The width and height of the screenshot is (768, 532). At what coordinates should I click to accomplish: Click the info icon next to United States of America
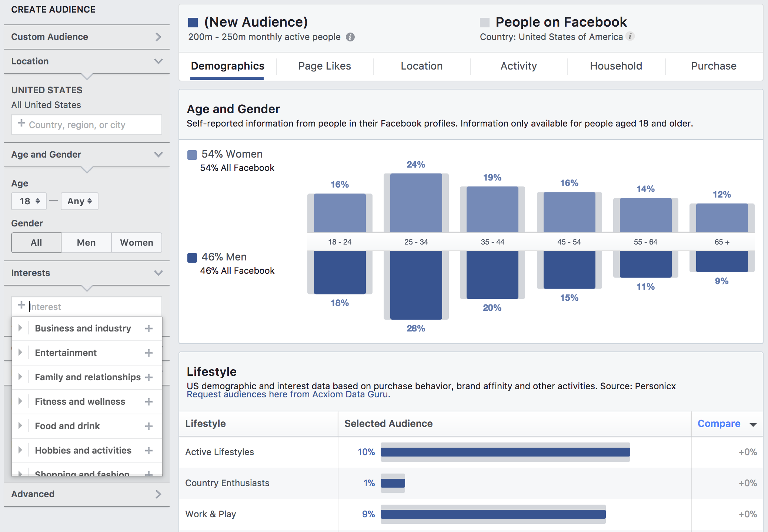tap(630, 36)
